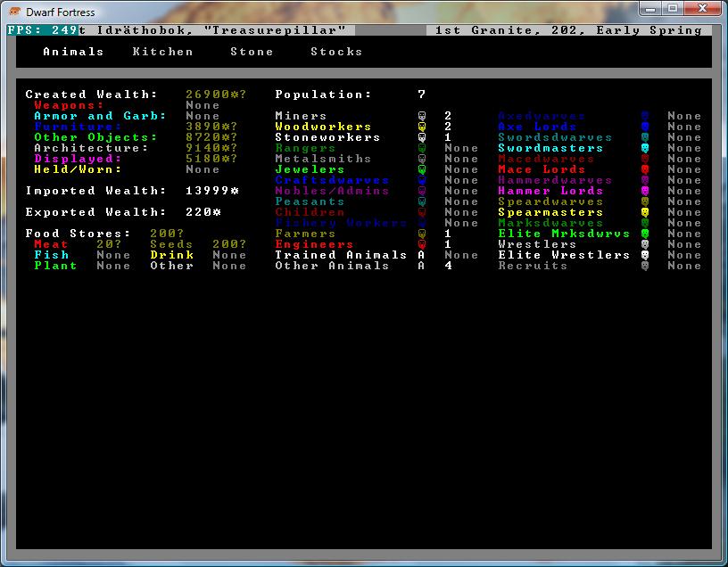Click the fortress name Treasurepillar
Screen dimensions: 728x567
tap(276, 30)
